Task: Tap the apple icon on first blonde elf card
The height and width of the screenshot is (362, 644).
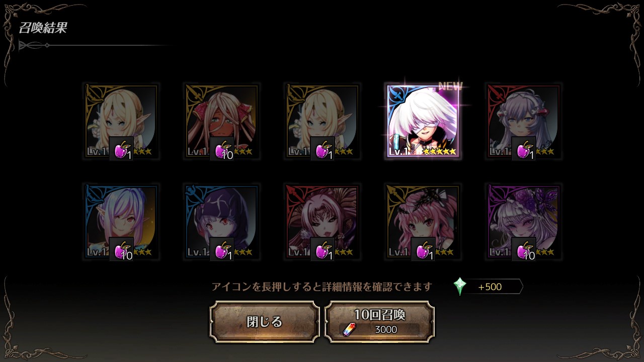Action: pyautogui.click(x=121, y=149)
